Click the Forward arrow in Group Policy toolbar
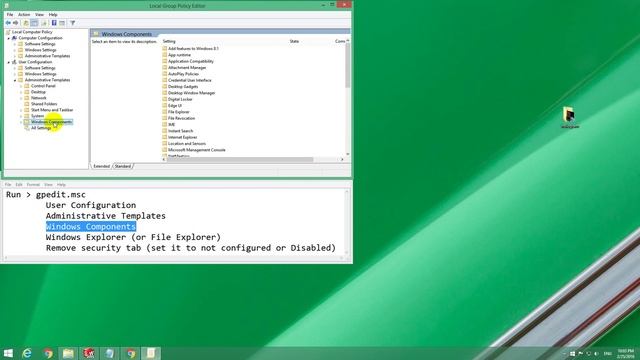 tap(16, 23)
